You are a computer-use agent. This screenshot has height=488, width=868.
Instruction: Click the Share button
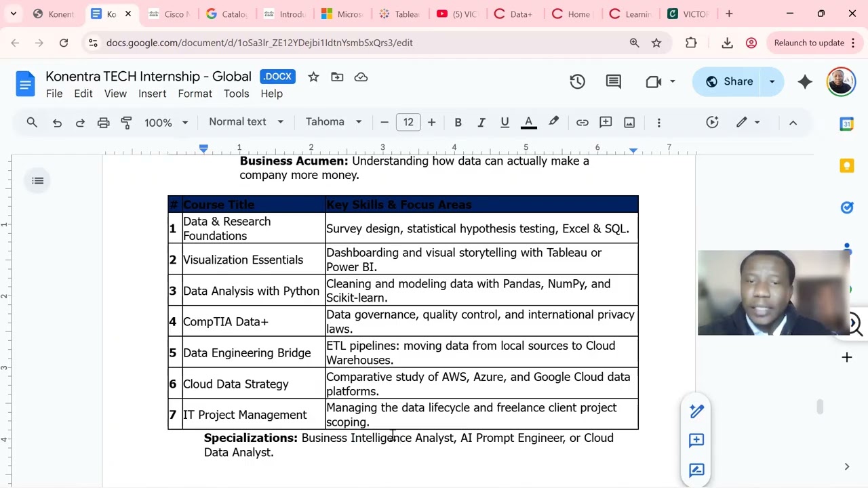coord(729,82)
